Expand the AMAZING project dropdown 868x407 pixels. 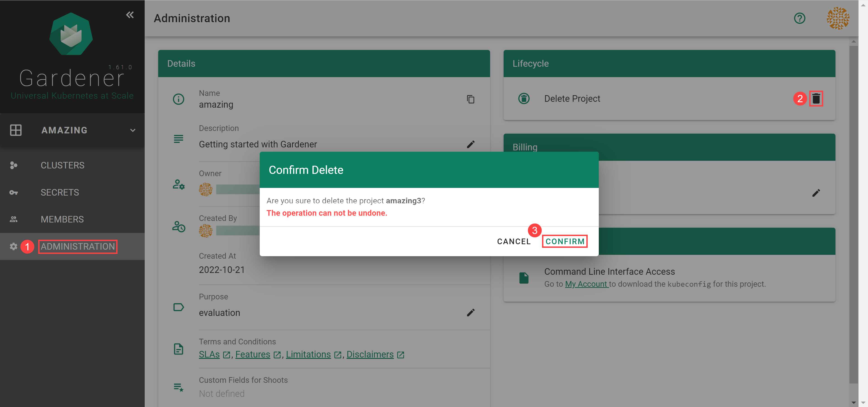click(x=133, y=130)
